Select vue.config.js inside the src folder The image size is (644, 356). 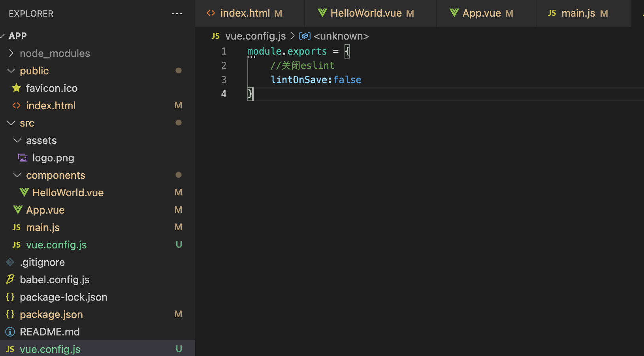click(56, 245)
